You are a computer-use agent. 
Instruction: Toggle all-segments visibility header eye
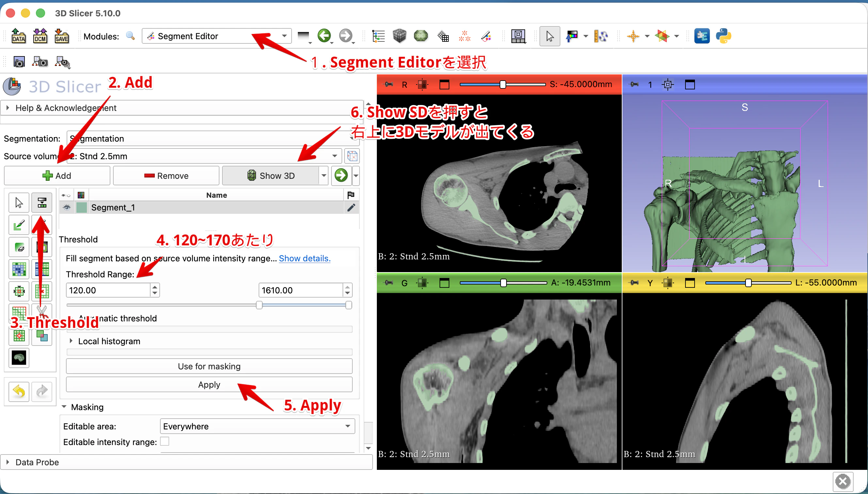point(66,195)
